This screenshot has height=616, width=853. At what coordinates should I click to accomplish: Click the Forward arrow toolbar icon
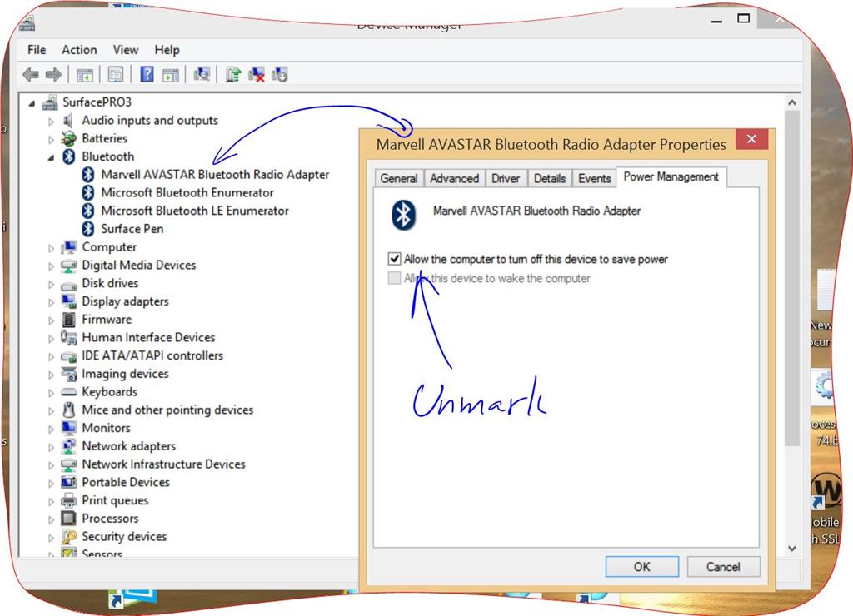(x=53, y=74)
